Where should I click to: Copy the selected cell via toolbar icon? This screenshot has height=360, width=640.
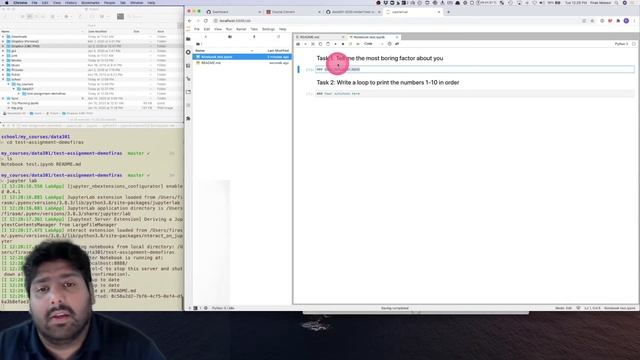(x=320, y=44)
